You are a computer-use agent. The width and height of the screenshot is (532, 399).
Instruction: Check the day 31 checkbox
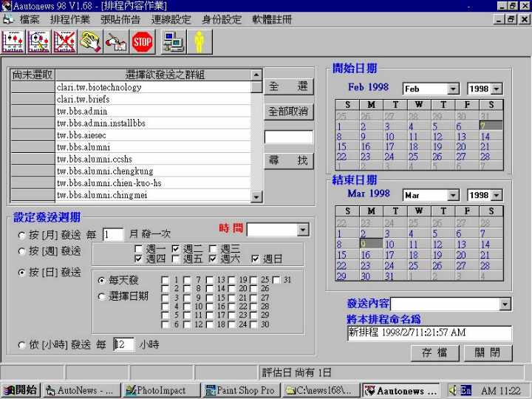[276, 280]
